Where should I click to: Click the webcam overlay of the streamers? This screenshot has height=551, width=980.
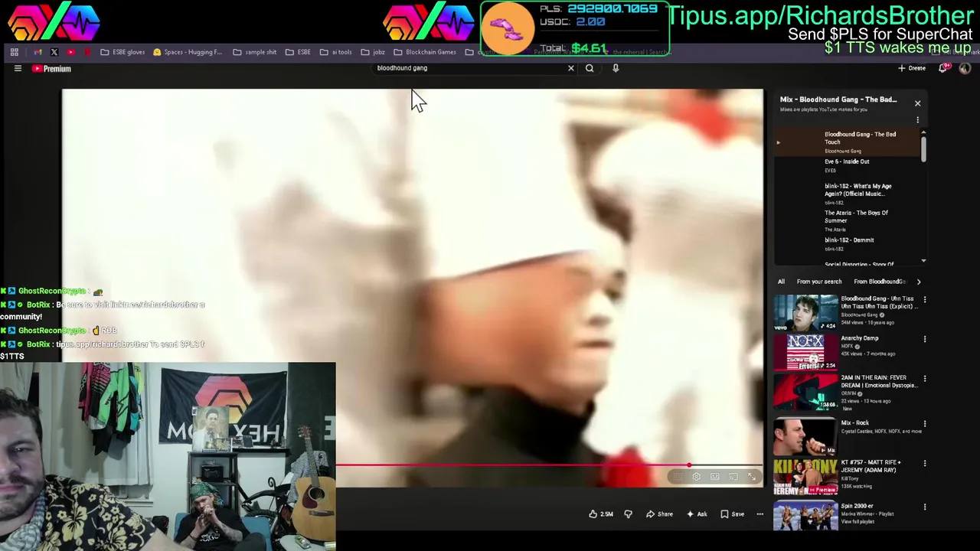tap(168, 457)
